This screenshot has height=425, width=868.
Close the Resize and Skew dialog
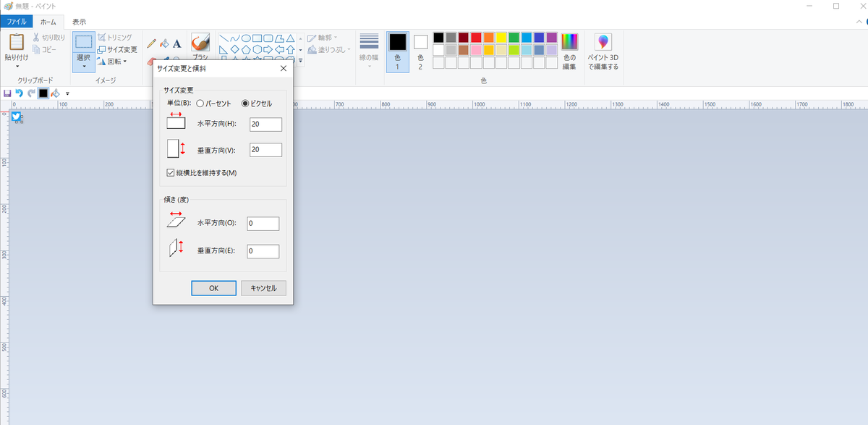[x=283, y=69]
